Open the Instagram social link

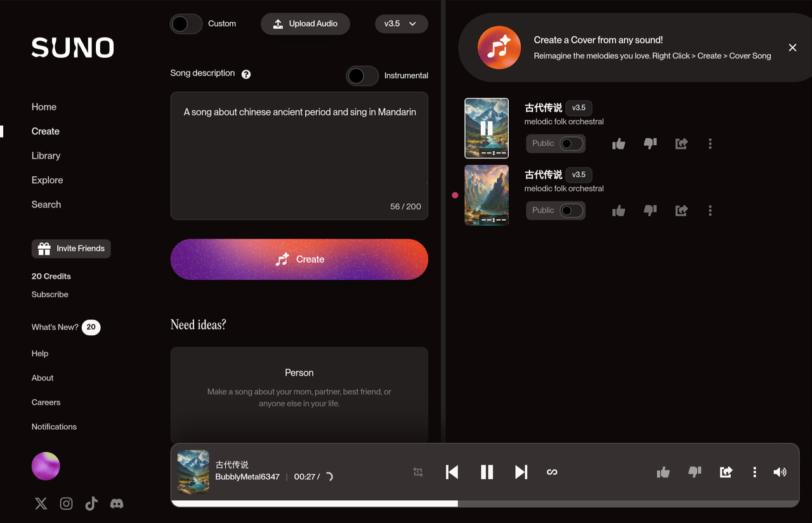(x=66, y=503)
